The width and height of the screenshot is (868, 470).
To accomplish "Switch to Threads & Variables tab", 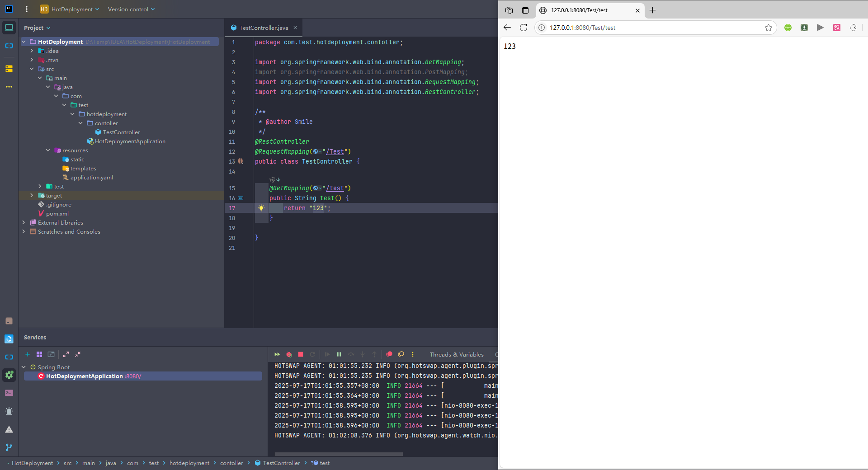I will [457, 355].
